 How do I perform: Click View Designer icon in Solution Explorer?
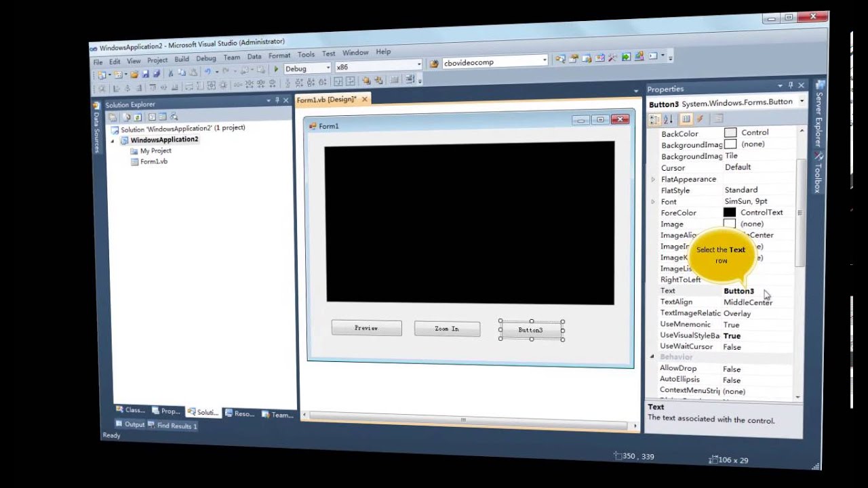coord(163,117)
